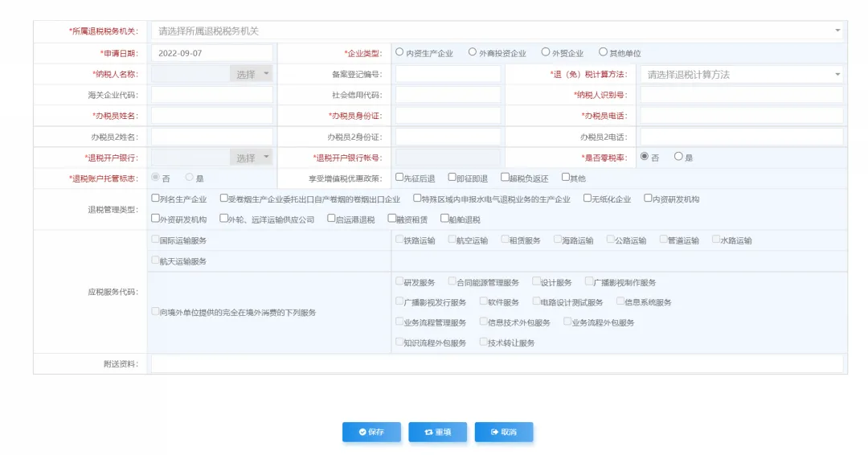Check the 电路设计测试服务 checkbox
This screenshot has height=455, width=868.
tap(536, 301)
